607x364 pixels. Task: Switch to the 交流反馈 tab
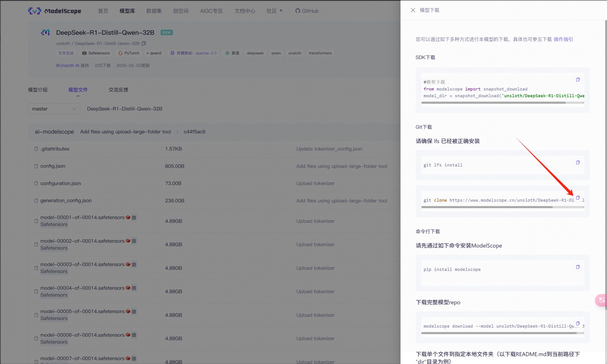(118, 90)
